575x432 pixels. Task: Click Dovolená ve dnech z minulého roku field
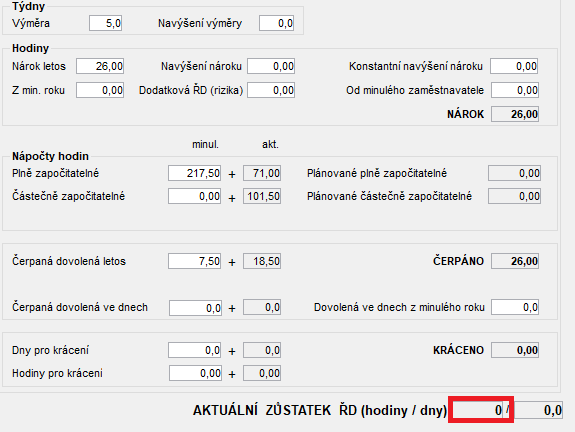pyautogui.click(x=515, y=307)
